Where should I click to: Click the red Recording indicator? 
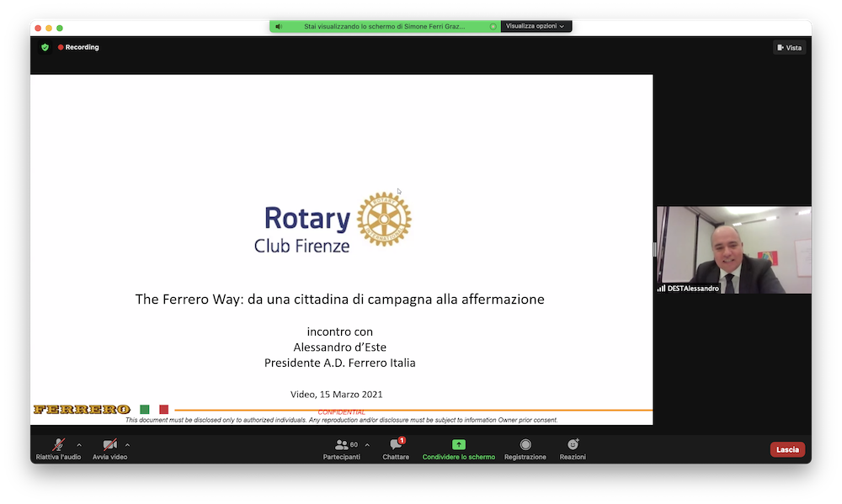tap(78, 47)
